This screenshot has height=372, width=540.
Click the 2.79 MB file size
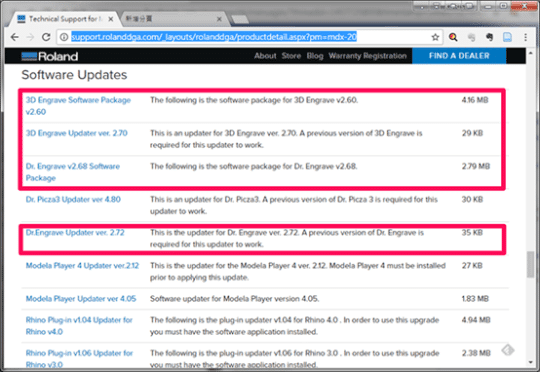(x=476, y=166)
